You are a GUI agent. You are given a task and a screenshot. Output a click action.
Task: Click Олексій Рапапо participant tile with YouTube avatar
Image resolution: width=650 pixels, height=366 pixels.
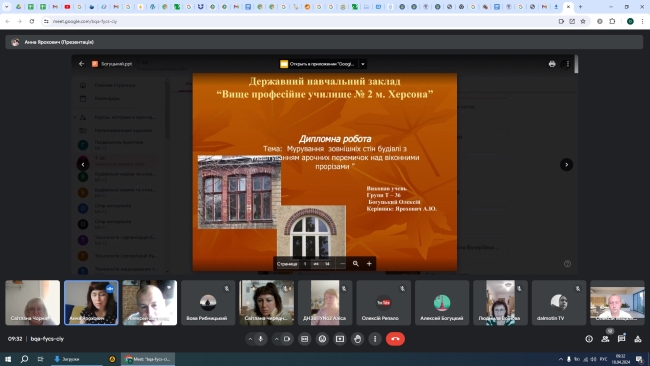tap(383, 303)
